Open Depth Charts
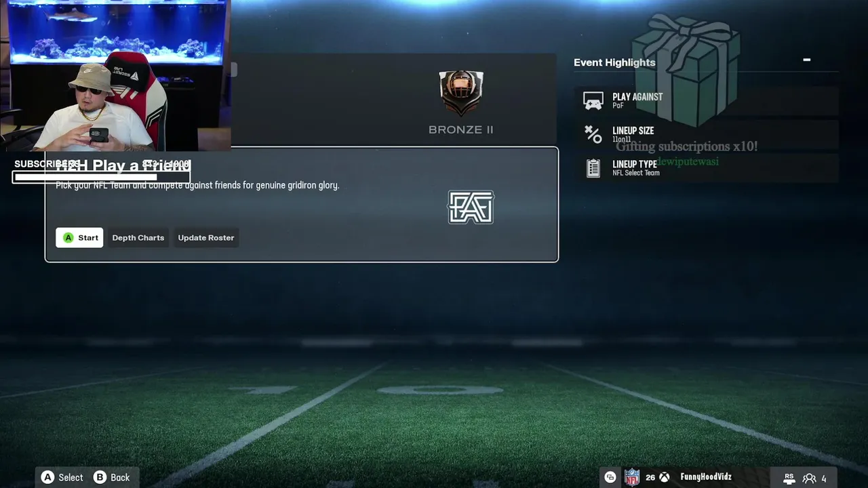This screenshot has height=488, width=868. click(138, 238)
